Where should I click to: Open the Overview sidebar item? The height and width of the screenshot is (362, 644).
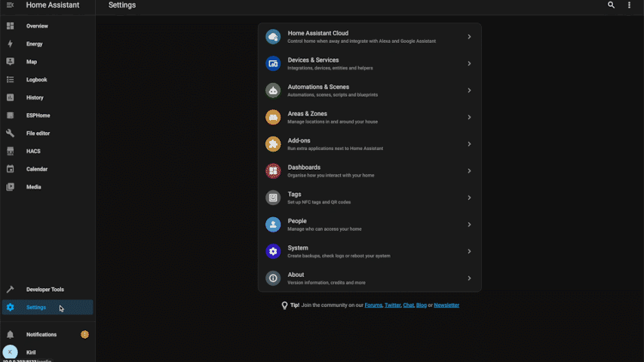[48, 26]
